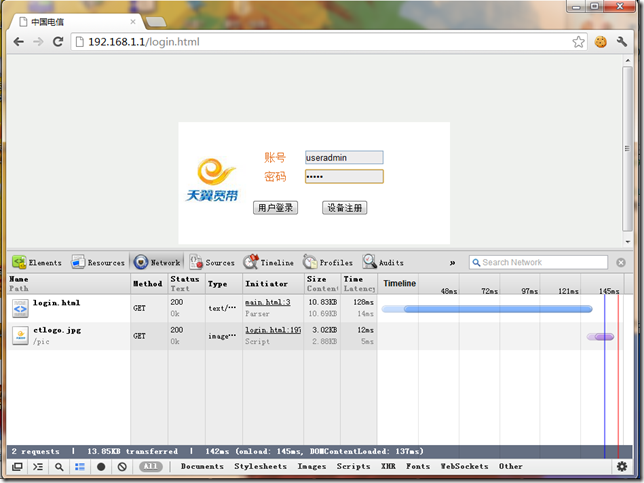
Task: Filter requests by XHR
Action: coord(388,467)
